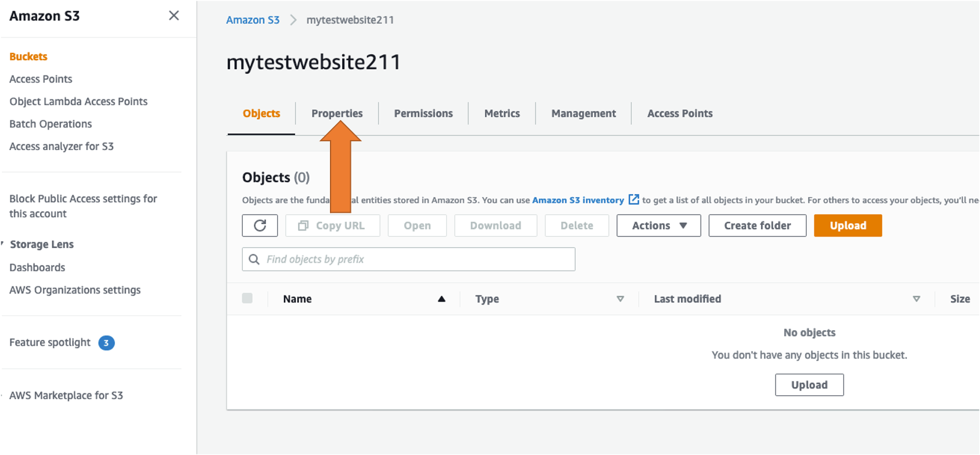Image resolution: width=980 pixels, height=455 pixels.
Task: Click the search magnifier icon in prefix field
Action: click(x=254, y=259)
